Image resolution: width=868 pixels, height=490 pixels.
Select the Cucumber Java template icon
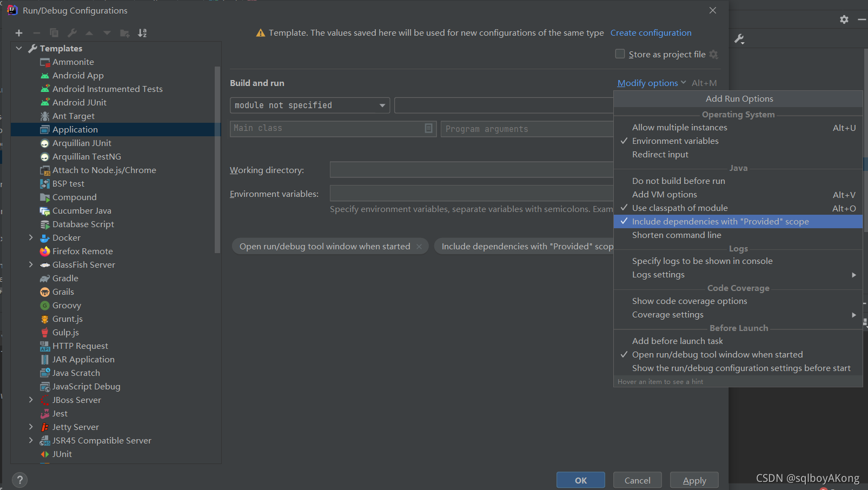(45, 211)
